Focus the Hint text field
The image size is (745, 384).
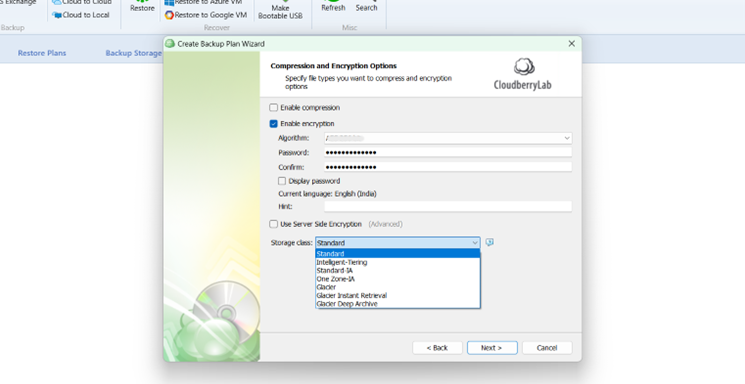[x=448, y=206]
